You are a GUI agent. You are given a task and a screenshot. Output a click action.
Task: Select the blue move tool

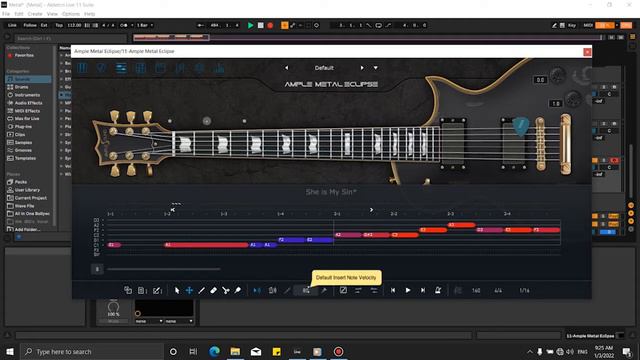(189, 290)
